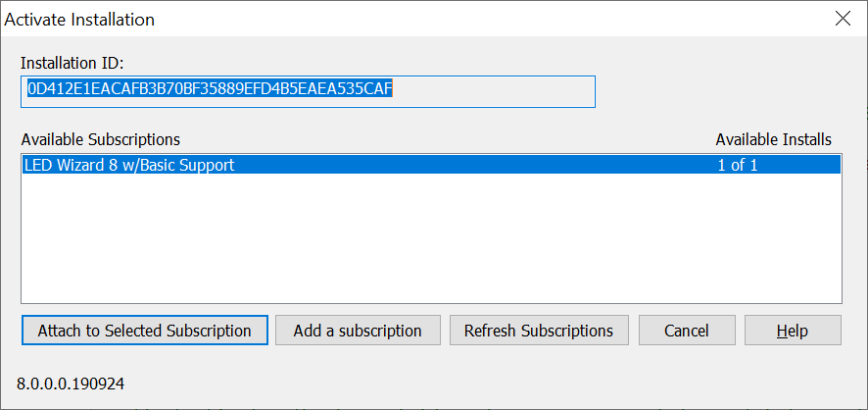The image size is (868, 410).
Task: Click the Available Installs column header
Action: click(773, 139)
